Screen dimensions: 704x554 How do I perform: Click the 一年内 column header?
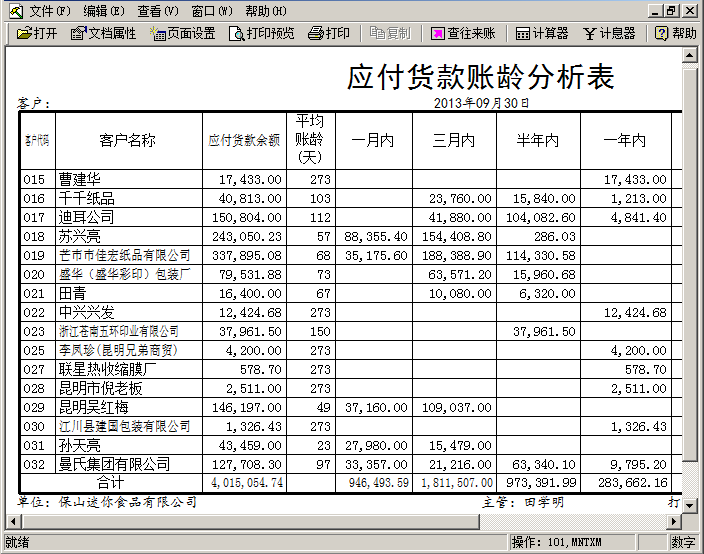pos(625,141)
